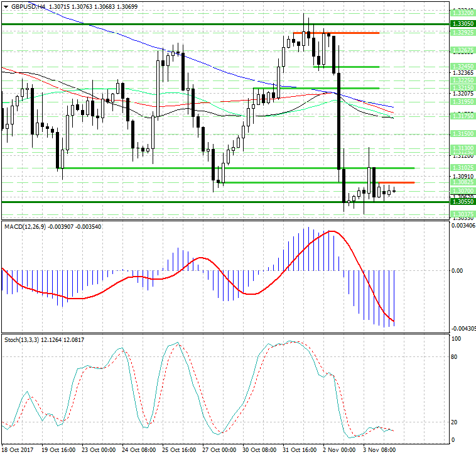Click the 18 Oct 2017 date label
The image size is (476, 457).
tap(19, 449)
